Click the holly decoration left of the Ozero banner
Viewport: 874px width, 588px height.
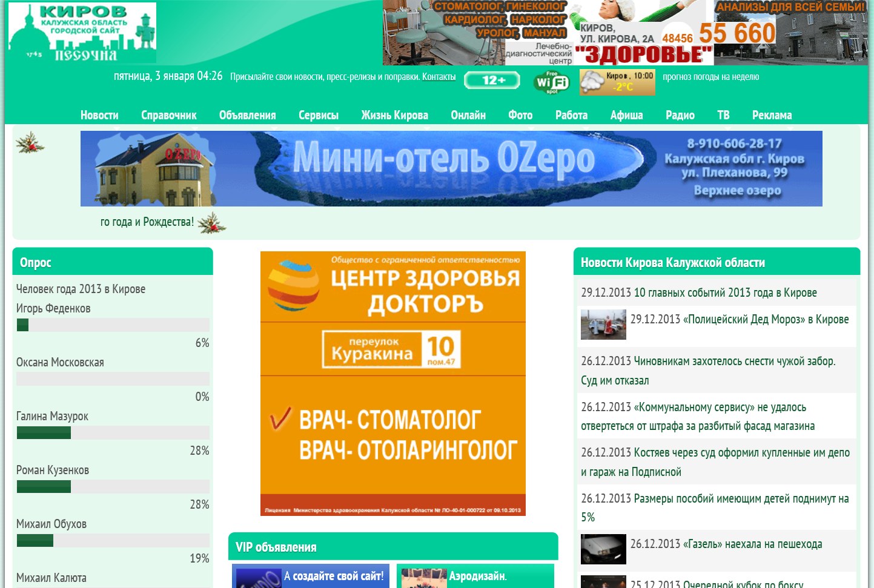click(30, 144)
